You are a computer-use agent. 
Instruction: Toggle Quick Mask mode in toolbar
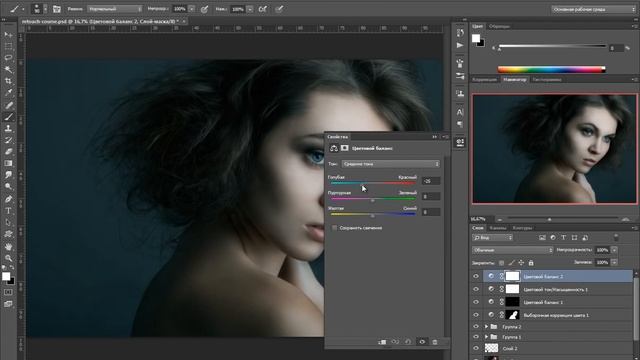click(8, 292)
